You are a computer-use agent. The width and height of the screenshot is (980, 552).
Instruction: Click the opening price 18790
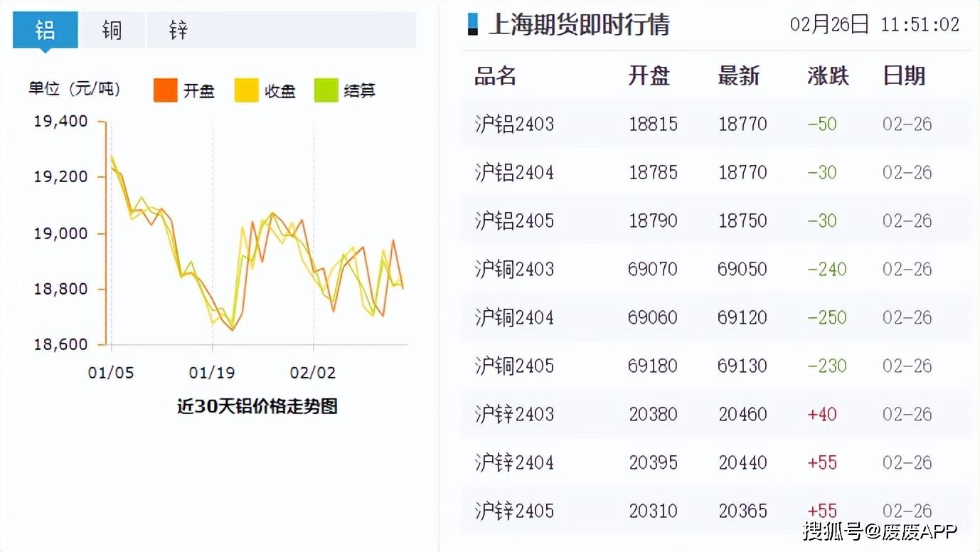(x=653, y=221)
